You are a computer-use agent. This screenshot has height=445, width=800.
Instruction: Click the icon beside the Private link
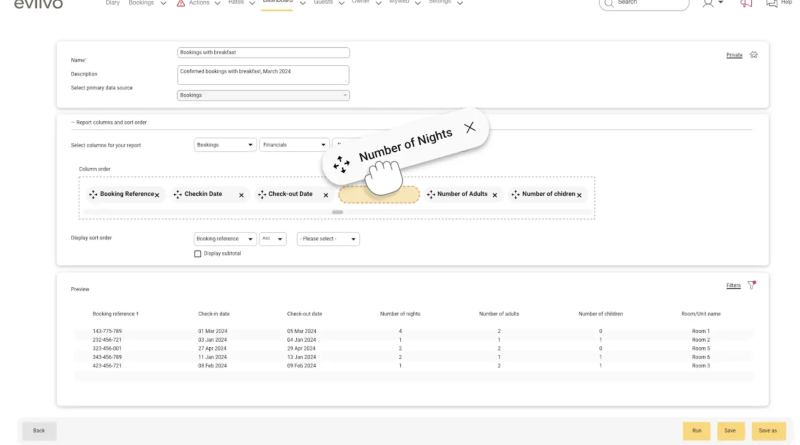[753, 55]
